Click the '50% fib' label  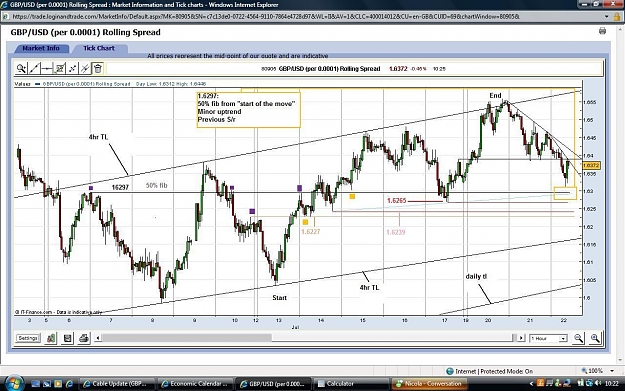coord(156,185)
